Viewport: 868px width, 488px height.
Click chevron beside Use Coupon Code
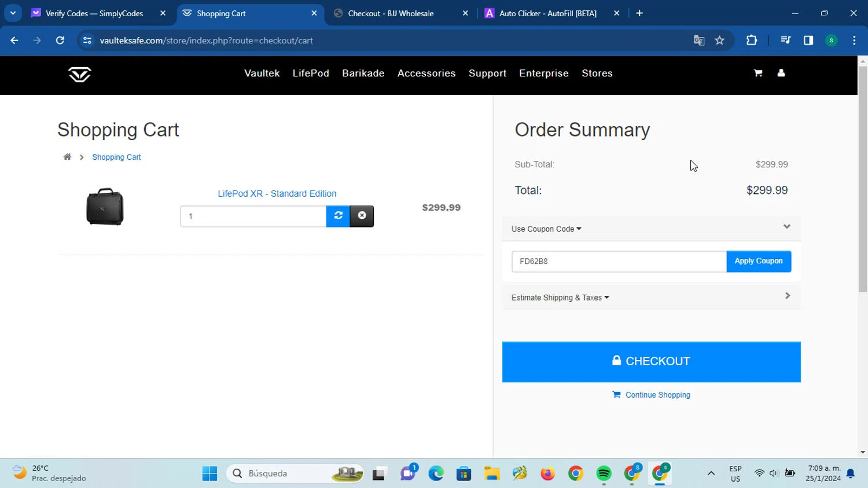click(787, 227)
